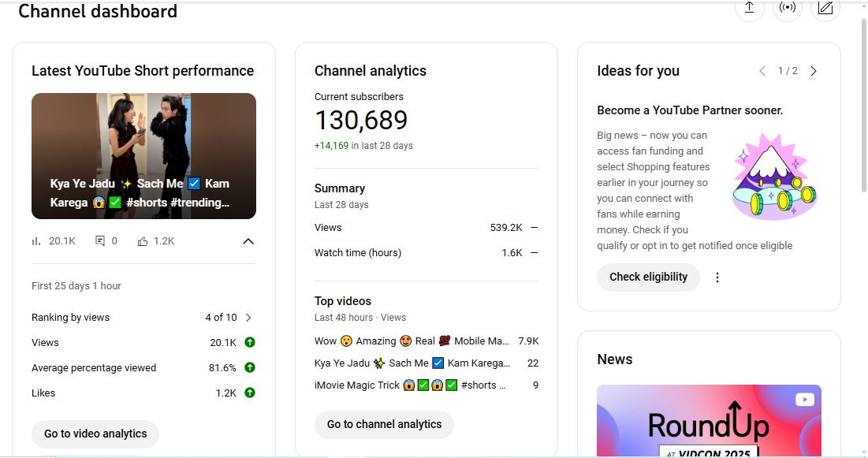The height and width of the screenshot is (458, 868).
Task: Collapse the Short performance details chevron
Action: pyautogui.click(x=248, y=241)
